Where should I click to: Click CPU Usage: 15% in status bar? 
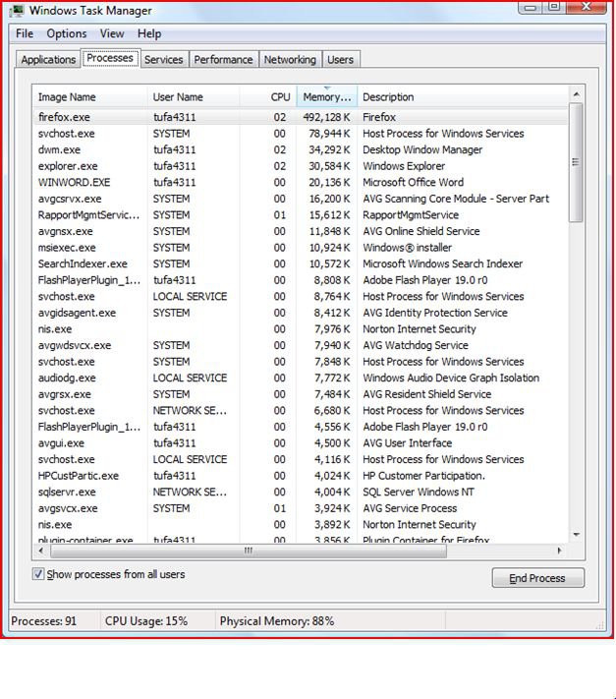pos(146,621)
